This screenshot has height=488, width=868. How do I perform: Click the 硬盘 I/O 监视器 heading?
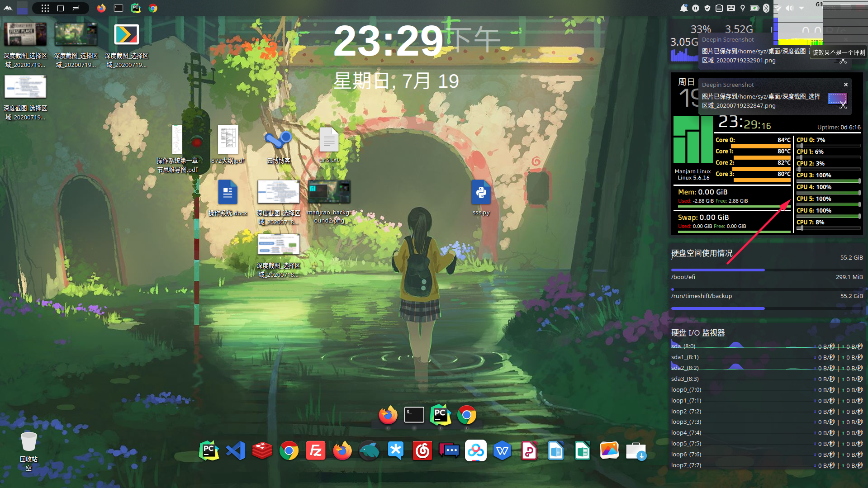[698, 333]
